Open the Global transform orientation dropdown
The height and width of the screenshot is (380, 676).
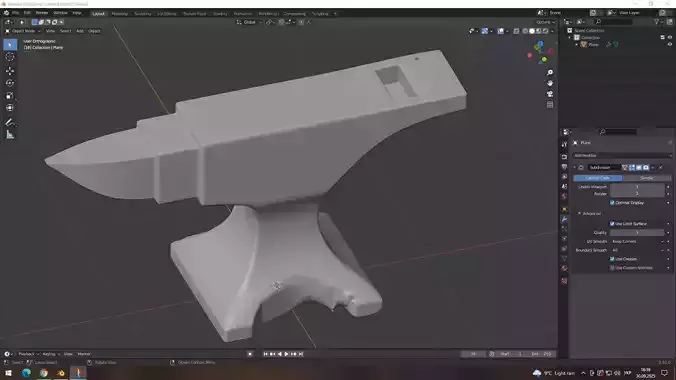(248, 22)
